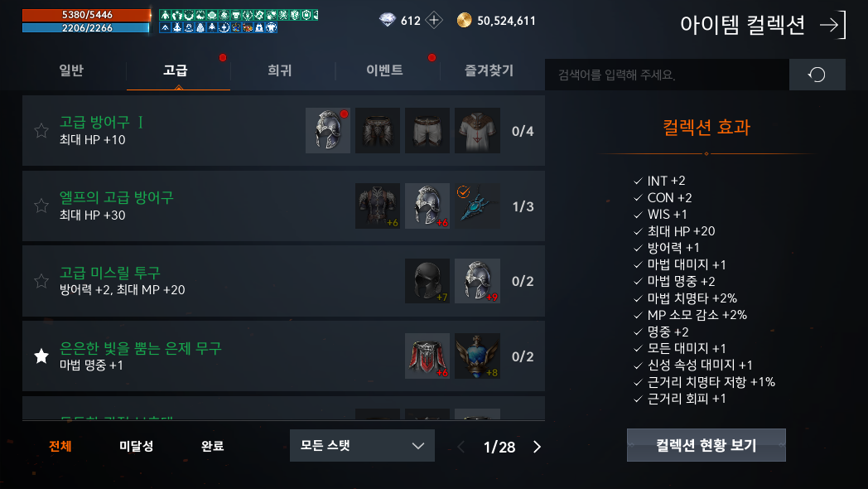
Task: Unfavorite 은은한 빛을 뿜는 은제 무구 star
Action: tap(41, 356)
